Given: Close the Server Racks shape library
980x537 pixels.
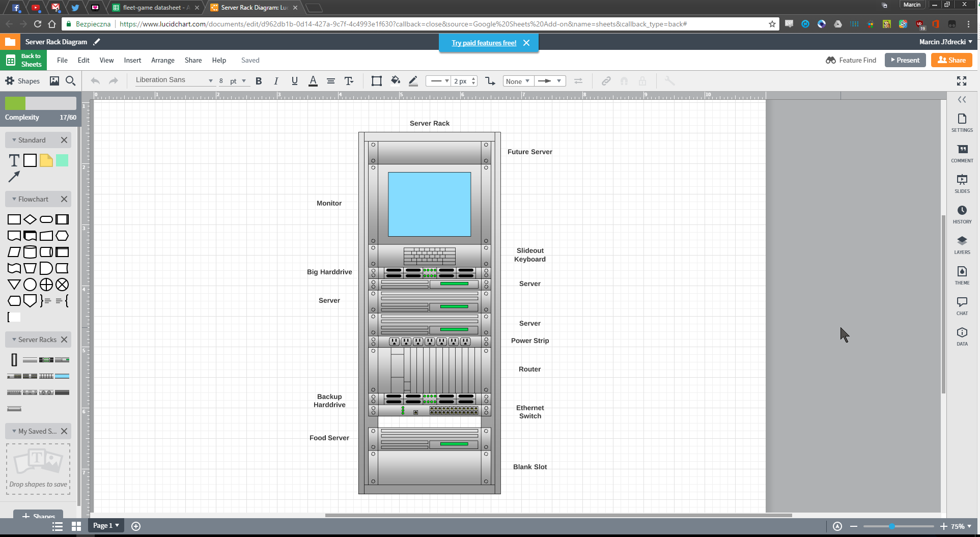Looking at the screenshot, I should click(64, 340).
